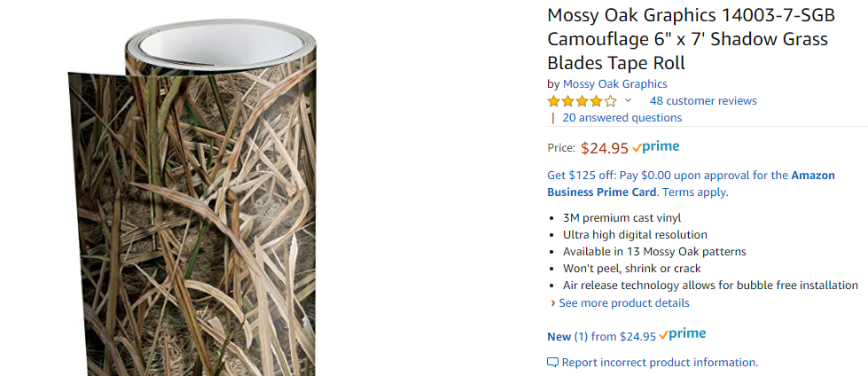Open the 48 customer reviews link

[x=703, y=101]
